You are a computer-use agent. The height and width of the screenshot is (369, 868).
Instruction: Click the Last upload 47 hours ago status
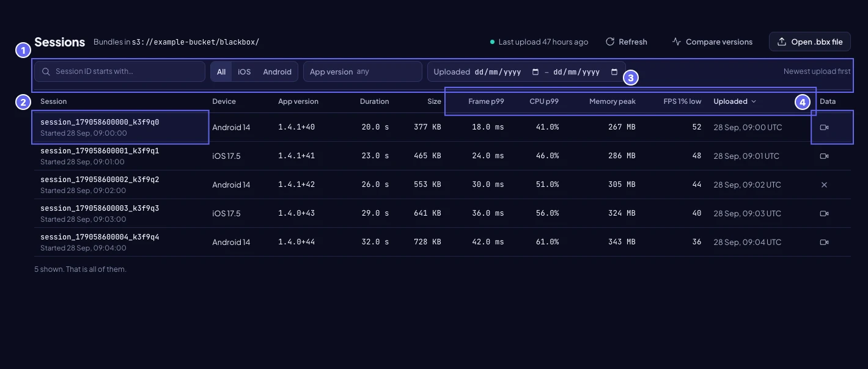pyautogui.click(x=539, y=42)
